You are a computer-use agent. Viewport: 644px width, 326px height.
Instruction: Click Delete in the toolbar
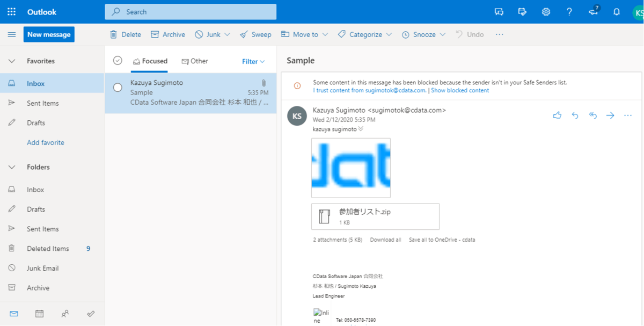[x=126, y=34]
